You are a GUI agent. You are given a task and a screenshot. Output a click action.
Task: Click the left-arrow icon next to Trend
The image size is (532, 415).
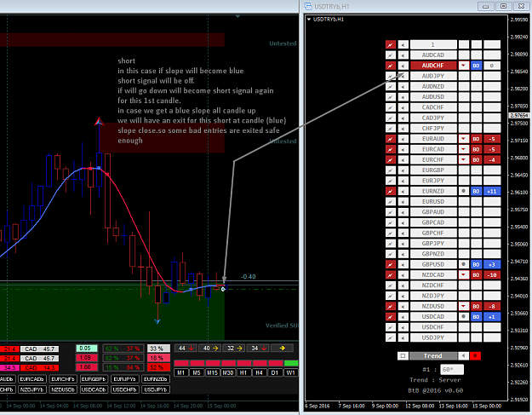coord(463,356)
